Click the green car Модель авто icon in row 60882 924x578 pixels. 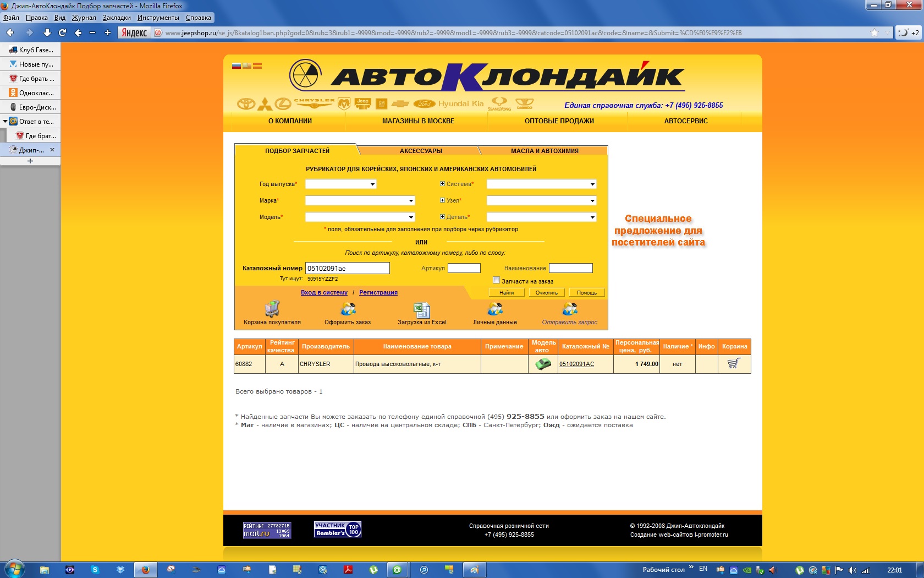[543, 364]
